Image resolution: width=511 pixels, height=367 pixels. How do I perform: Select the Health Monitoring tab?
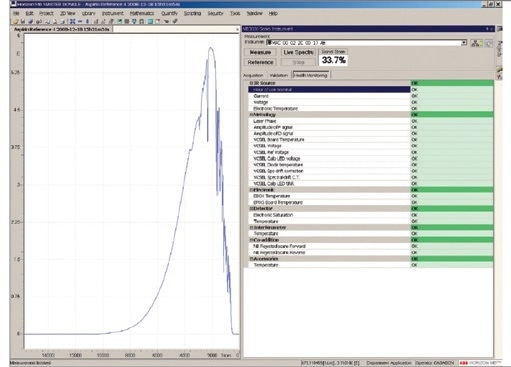[x=311, y=75]
